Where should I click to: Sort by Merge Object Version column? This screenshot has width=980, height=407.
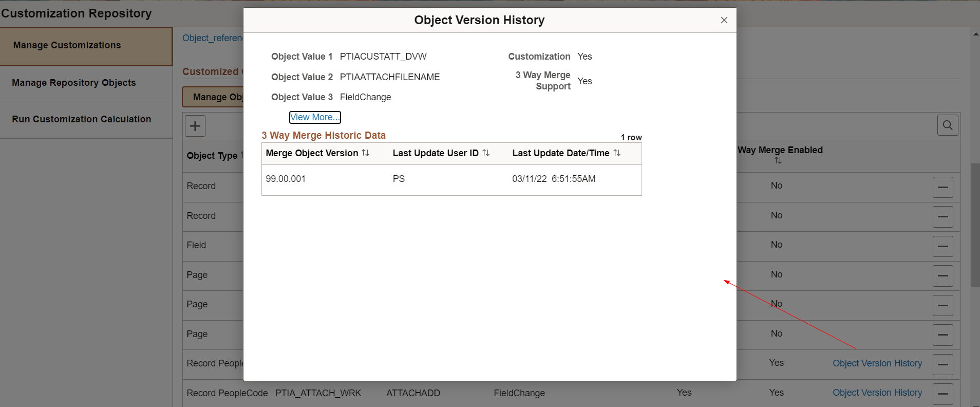pos(365,153)
